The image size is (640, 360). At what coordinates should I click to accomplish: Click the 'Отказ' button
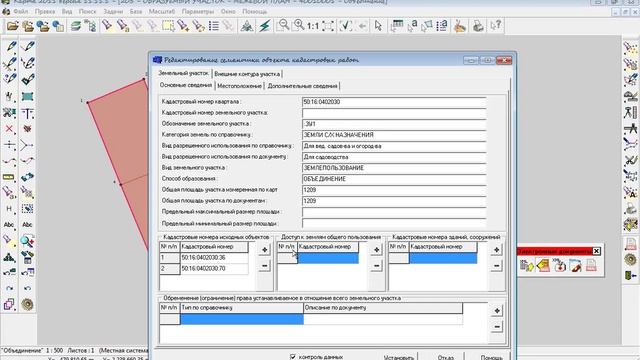(445, 357)
